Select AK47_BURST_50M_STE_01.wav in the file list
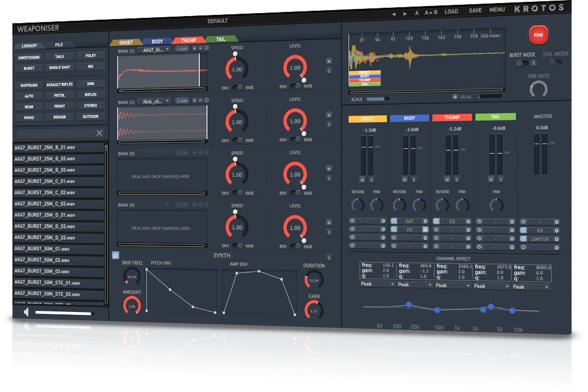Image resolution: width=588 pixels, height=392 pixels. [59, 282]
